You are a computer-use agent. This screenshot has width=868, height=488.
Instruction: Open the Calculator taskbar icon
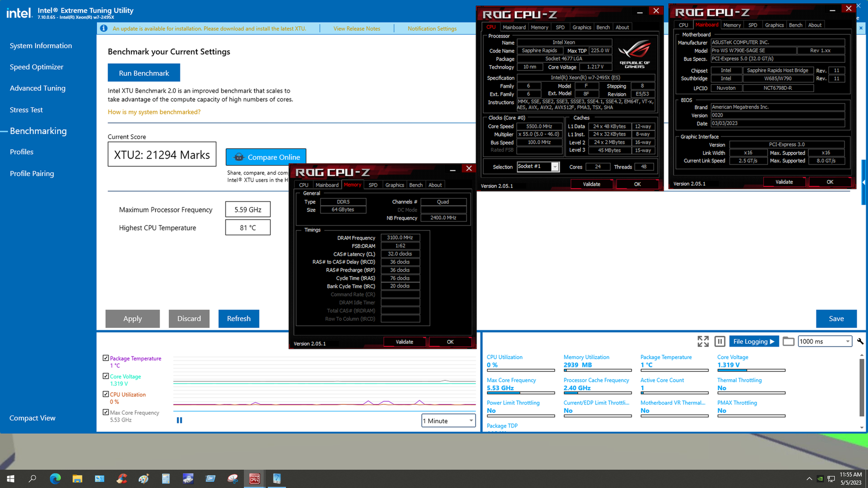(166, 479)
